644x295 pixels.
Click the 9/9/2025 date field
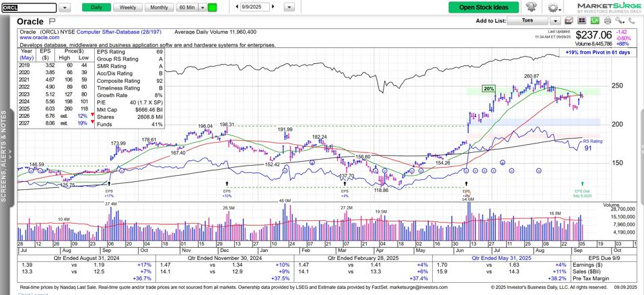click(255, 7)
